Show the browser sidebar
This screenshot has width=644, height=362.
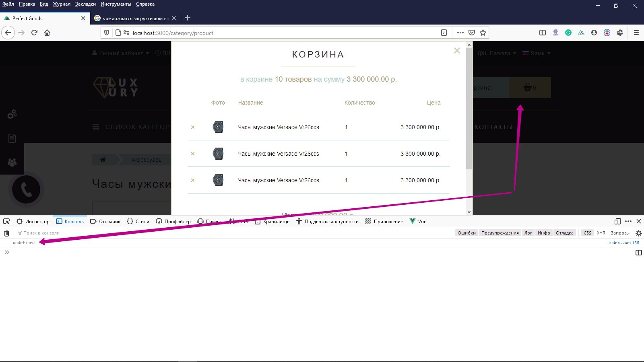(x=543, y=33)
